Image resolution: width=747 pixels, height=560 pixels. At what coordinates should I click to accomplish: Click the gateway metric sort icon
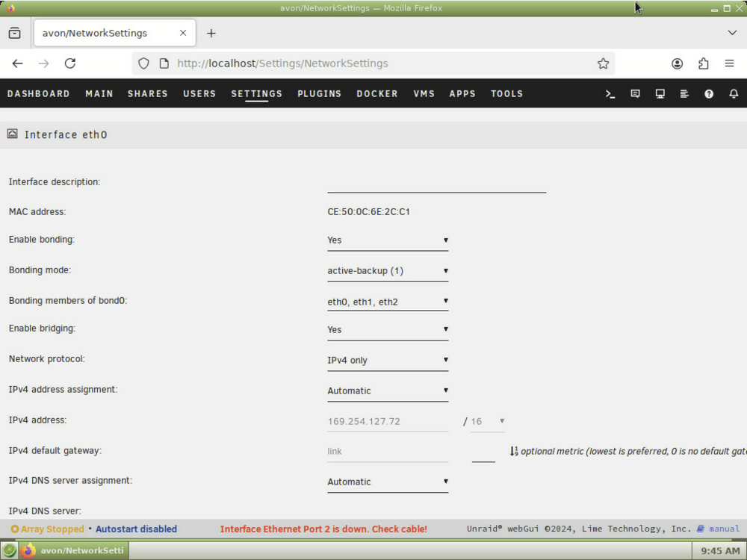[514, 451]
